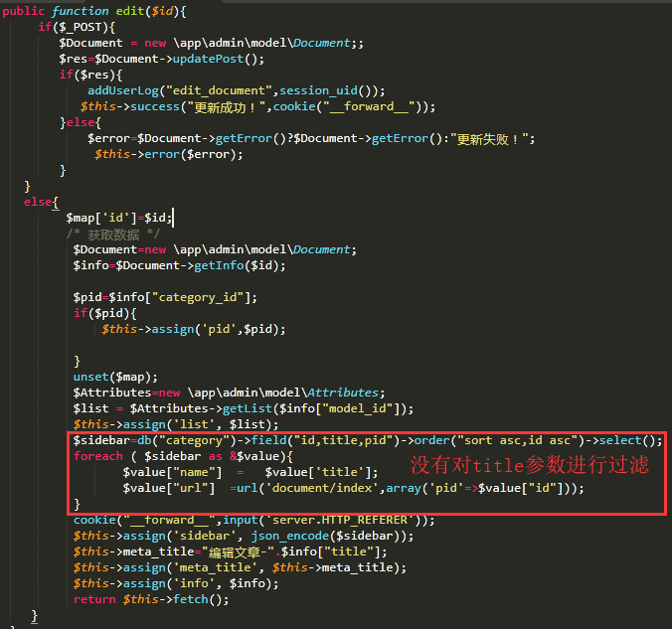
Task: Click the 'return $this->fetch();' line
Action: pyautogui.click(x=151, y=599)
